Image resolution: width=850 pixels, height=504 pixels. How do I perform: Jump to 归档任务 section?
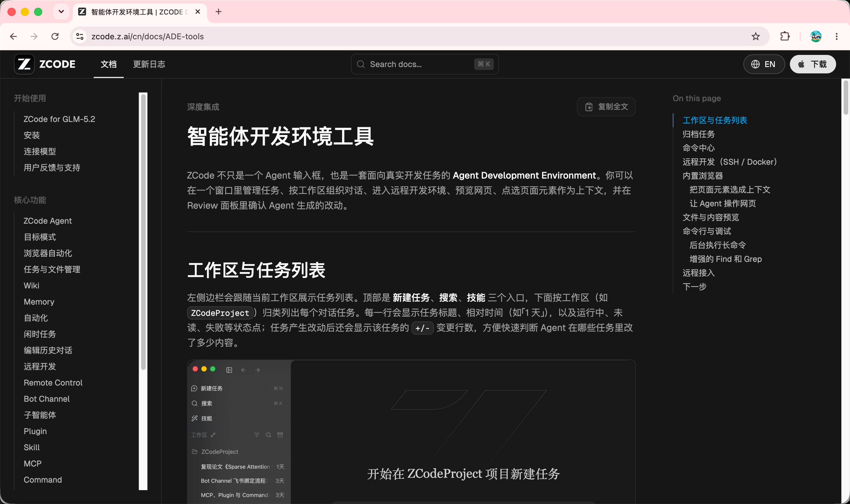(699, 134)
